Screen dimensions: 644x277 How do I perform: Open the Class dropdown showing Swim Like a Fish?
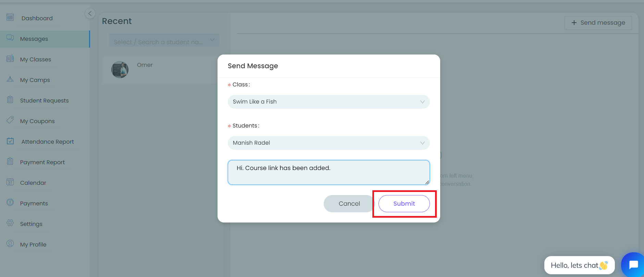328,102
